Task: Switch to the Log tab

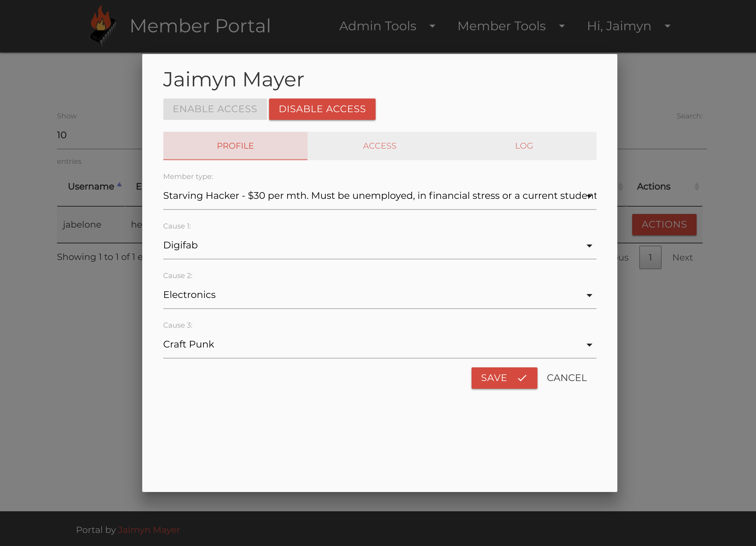Action: coord(524,146)
